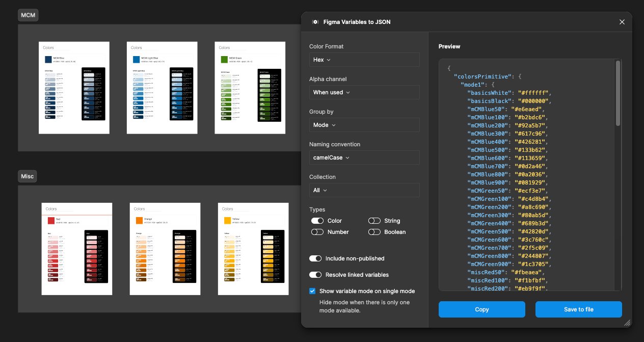Enable the Number type toggle
Screen dimensions: 644x342
click(317, 232)
